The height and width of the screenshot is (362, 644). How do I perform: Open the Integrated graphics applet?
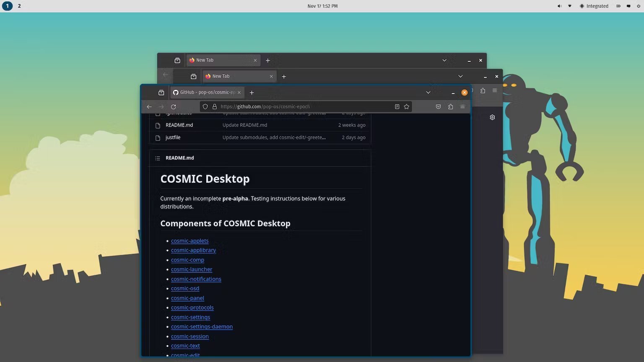pyautogui.click(x=594, y=6)
